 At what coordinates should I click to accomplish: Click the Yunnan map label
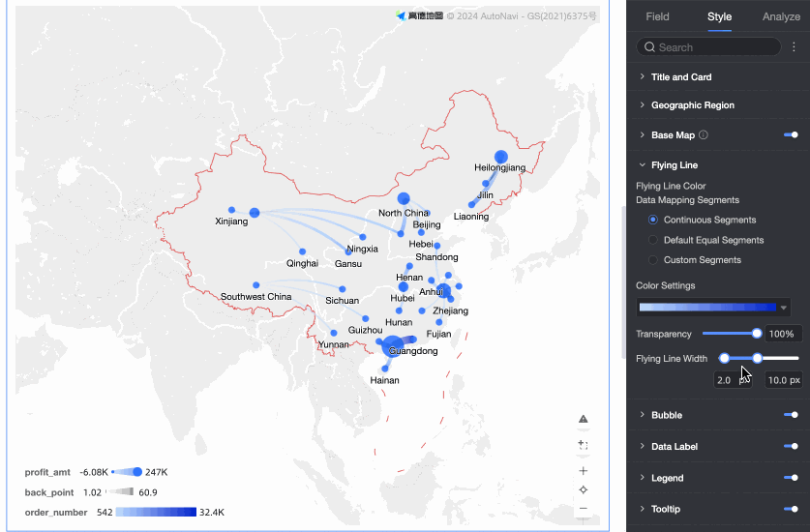[x=333, y=344]
